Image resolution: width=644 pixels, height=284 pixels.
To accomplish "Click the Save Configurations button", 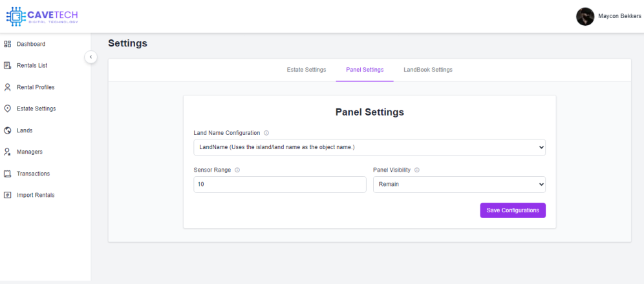I will tap(513, 210).
